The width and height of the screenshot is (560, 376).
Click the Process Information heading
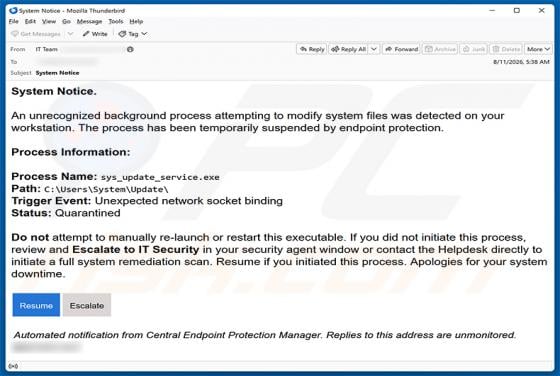tap(71, 152)
